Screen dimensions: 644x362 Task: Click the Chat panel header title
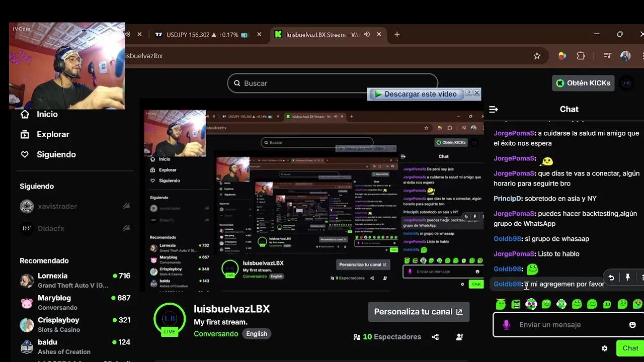pos(569,109)
